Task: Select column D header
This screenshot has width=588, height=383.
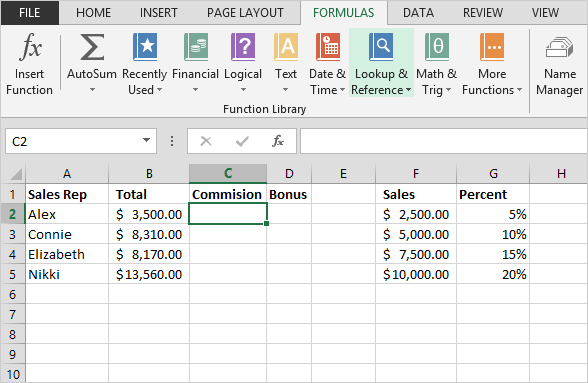Action: pyautogui.click(x=289, y=174)
